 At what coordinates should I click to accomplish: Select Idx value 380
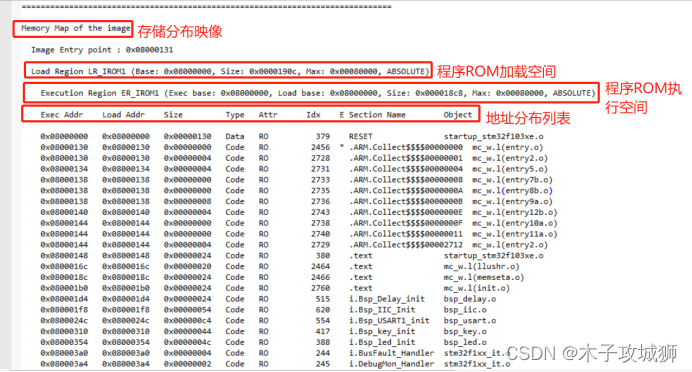click(x=323, y=256)
